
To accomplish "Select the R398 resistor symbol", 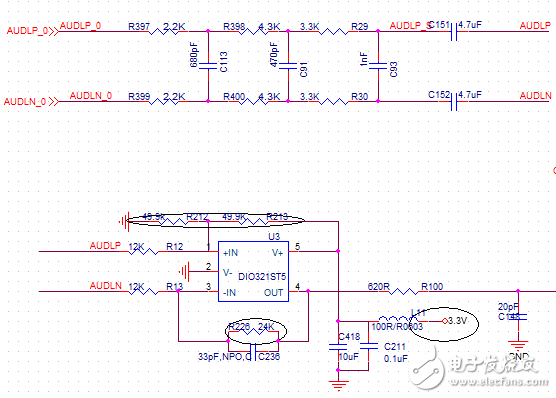I will (254, 32).
